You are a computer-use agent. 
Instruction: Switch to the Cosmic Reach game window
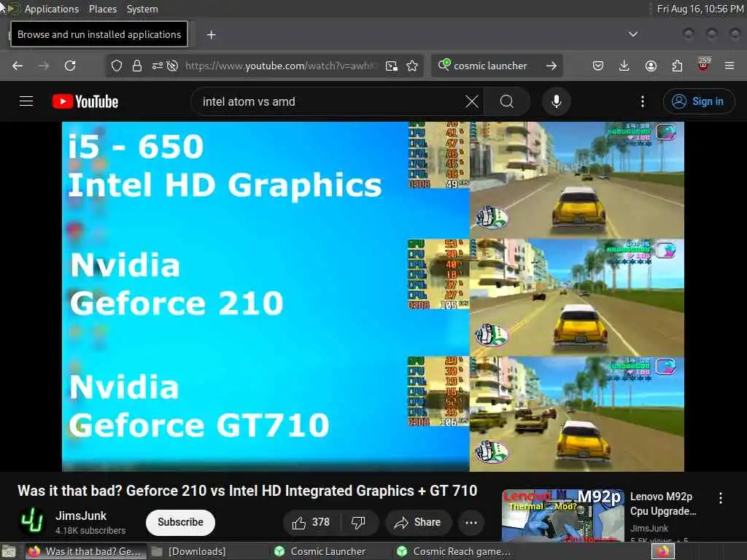pos(454,551)
